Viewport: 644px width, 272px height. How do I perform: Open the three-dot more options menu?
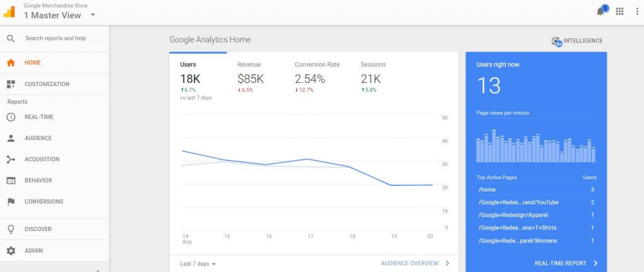[637, 11]
